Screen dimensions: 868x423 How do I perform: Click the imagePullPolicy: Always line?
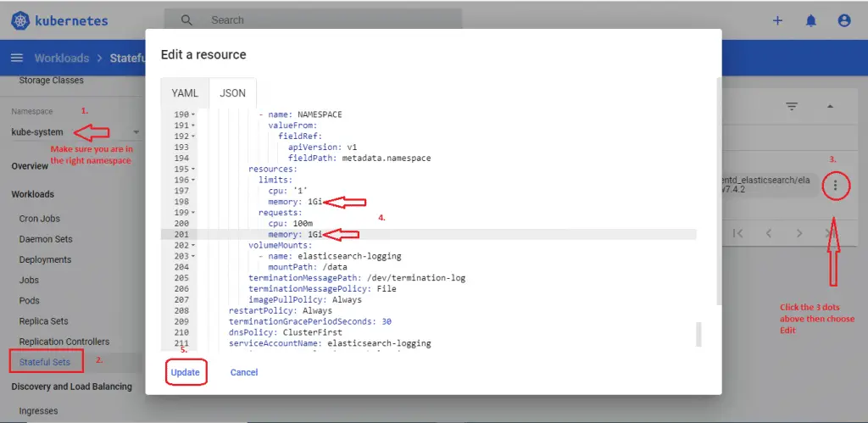305,299
